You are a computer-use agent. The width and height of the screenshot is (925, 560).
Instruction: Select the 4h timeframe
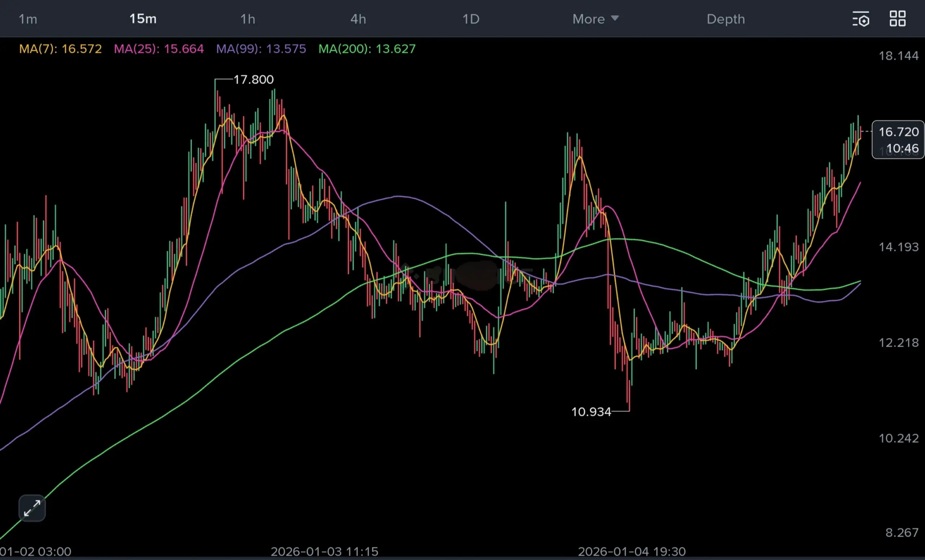pyautogui.click(x=358, y=19)
